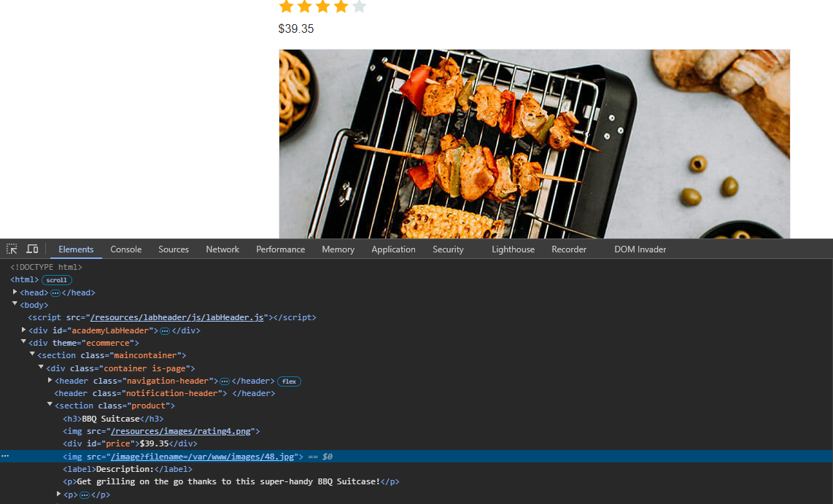Click the ellipsis in the collapsed p element
The height and width of the screenshot is (504, 833).
coord(85,495)
